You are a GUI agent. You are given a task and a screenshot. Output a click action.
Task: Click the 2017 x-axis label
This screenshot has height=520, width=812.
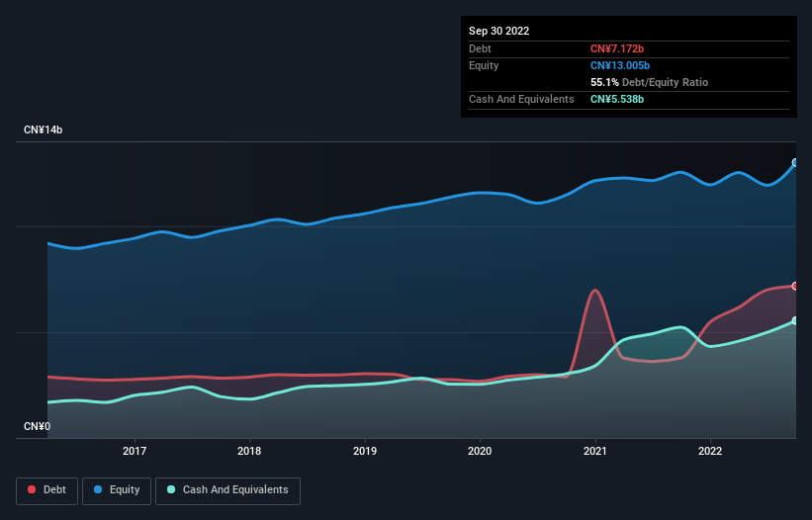click(x=135, y=451)
